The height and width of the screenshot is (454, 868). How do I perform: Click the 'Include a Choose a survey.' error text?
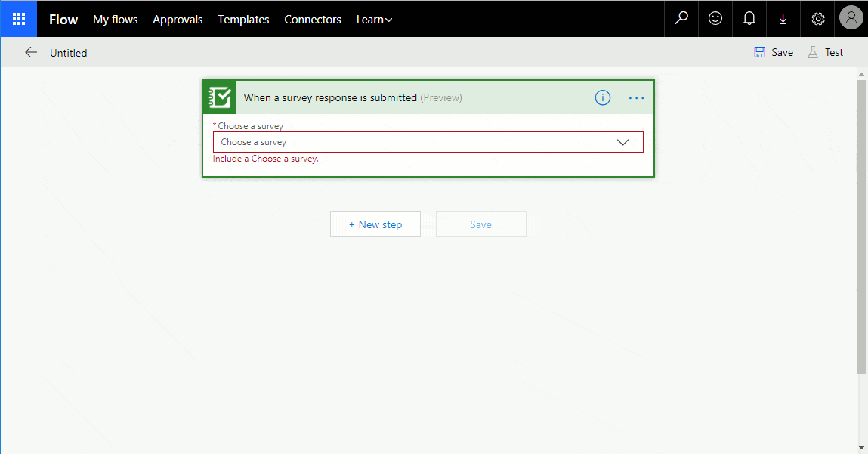coord(266,159)
